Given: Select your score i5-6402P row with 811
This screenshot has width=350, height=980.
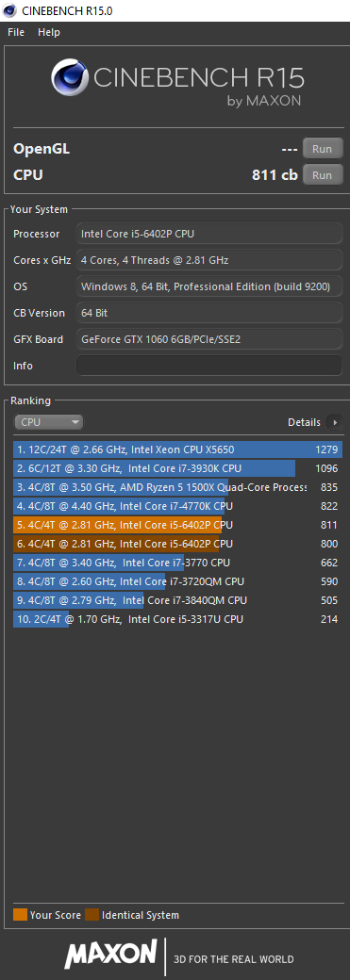Looking at the screenshot, I should point(177,525).
